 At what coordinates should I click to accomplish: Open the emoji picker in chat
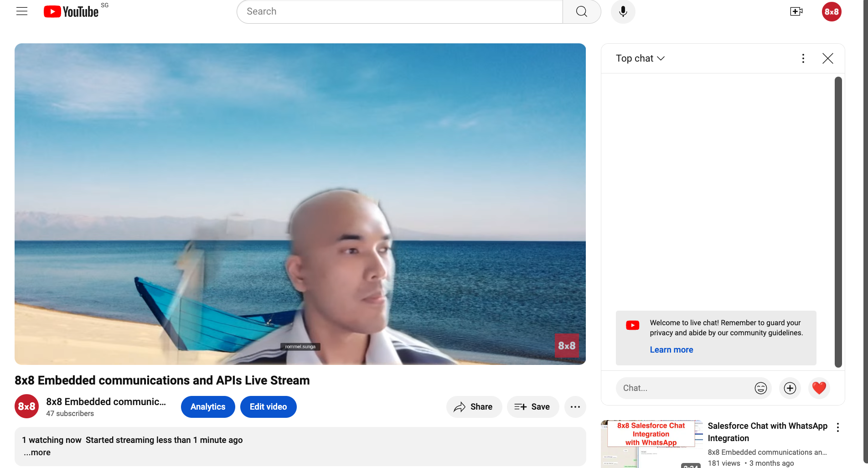click(760, 388)
